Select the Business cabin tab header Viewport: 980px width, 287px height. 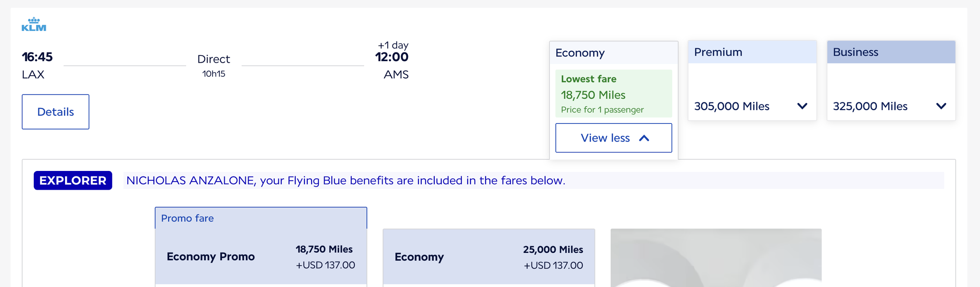(891, 52)
